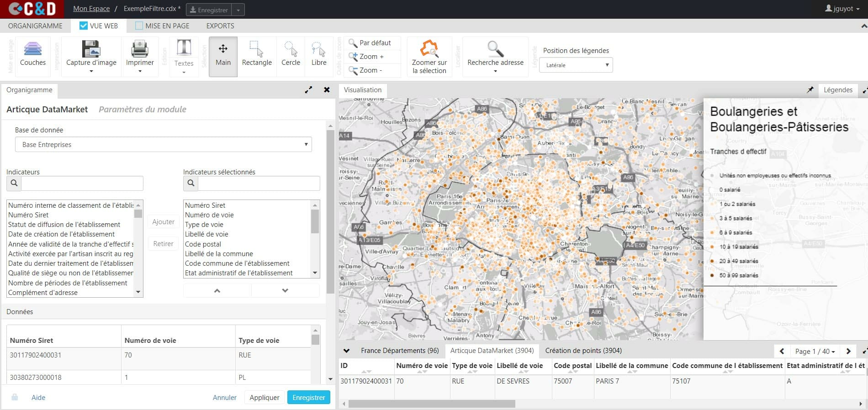Viewport: 868px width, 410px height.
Task: Select 'Code postal' in selected indicators
Action: (x=203, y=244)
